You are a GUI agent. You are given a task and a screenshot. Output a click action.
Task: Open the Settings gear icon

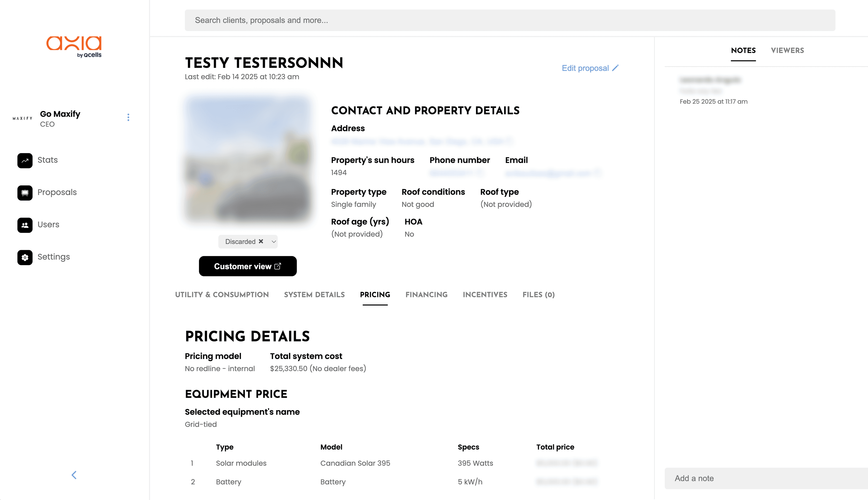pyautogui.click(x=25, y=257)
